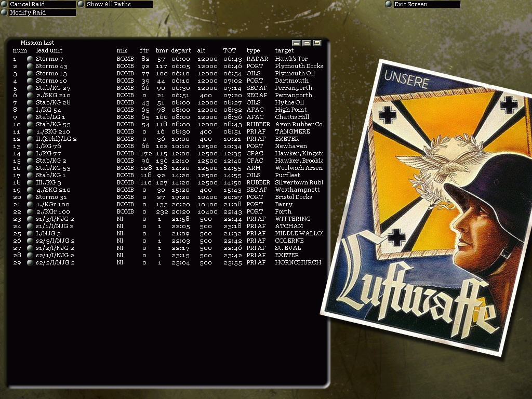The width and height of the screenshot is (532, 399).
Task: Choose the bullet beside II.(Schl)/LG 2
Action: click(x=30, y=139)
